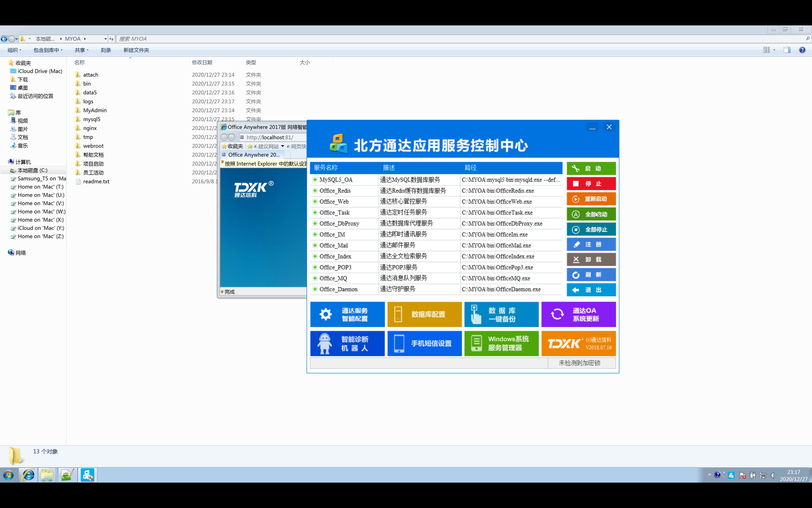The image size is (812, 508).
Task: Click the blue 注册 register button
Action: coord(591,244)
